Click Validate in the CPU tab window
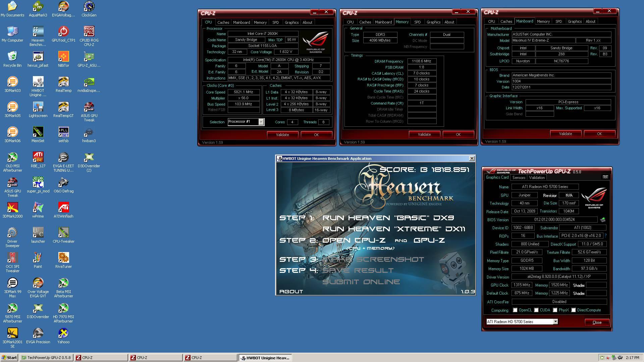This screenshot has width=644, height=362. coord(282,135)
